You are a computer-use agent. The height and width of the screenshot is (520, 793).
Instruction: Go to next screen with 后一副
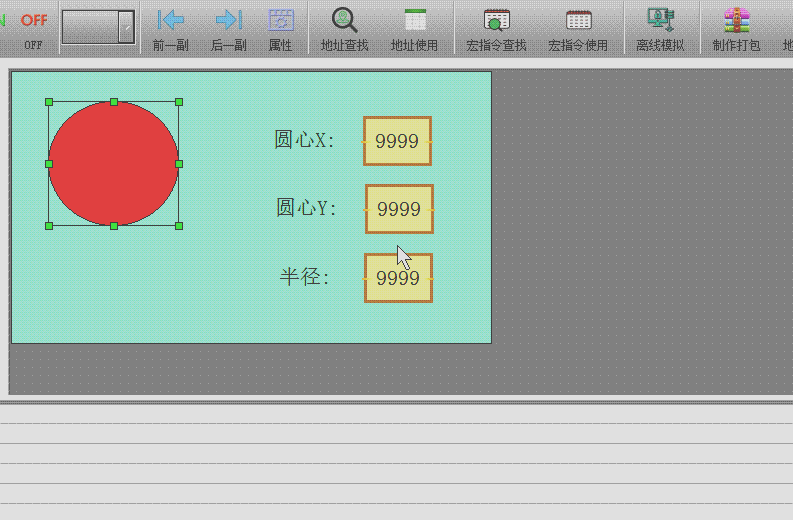click(229, 20)
